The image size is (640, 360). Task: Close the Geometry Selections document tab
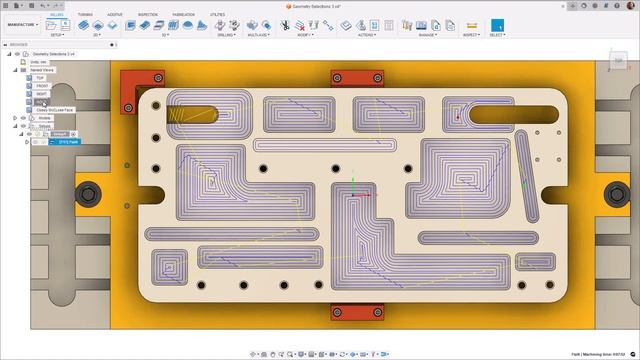(563, 6)
